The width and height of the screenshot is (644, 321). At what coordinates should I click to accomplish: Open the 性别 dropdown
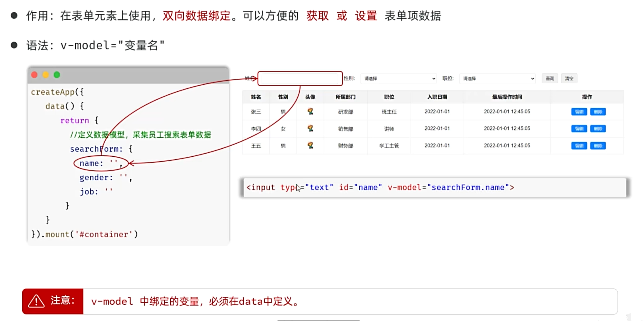click(x=398, y=79)
